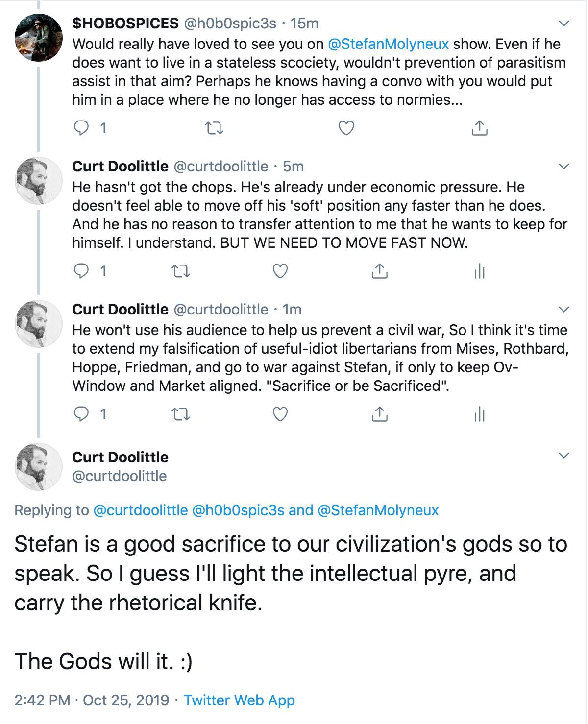
Task: Share the 'WE NEED TO MOVE FAST' tweet
Action: (x=379, y=271)
